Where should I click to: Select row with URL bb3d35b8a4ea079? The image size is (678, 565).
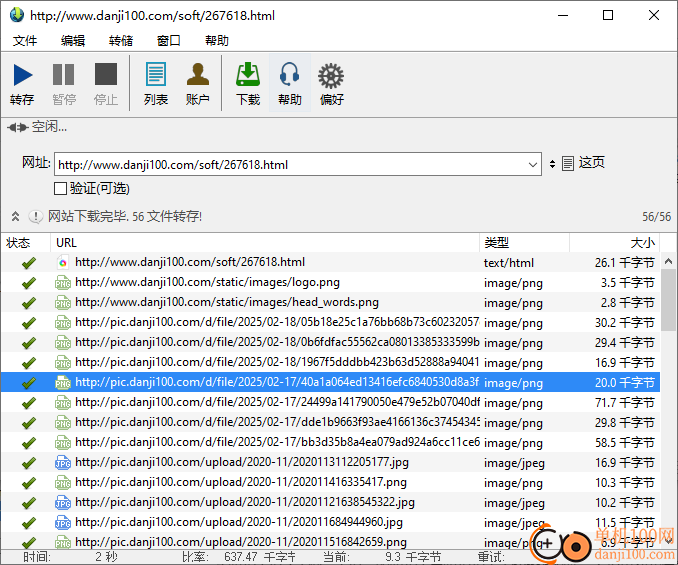(330, 443)
